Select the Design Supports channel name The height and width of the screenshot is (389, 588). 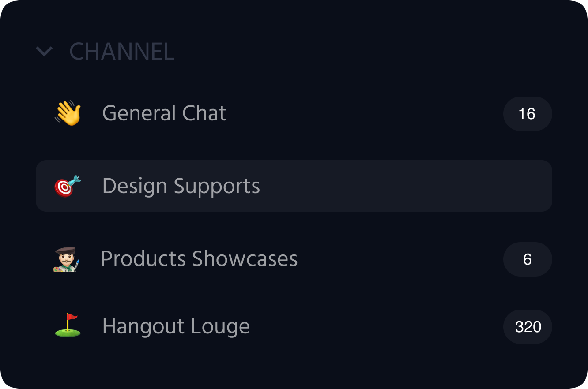click(x=181, y=187)
